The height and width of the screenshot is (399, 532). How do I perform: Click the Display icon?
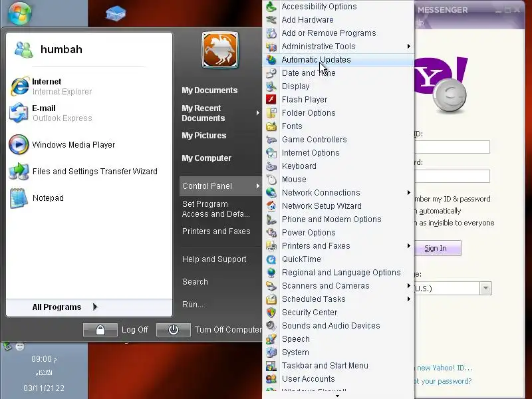coord(271,86)
